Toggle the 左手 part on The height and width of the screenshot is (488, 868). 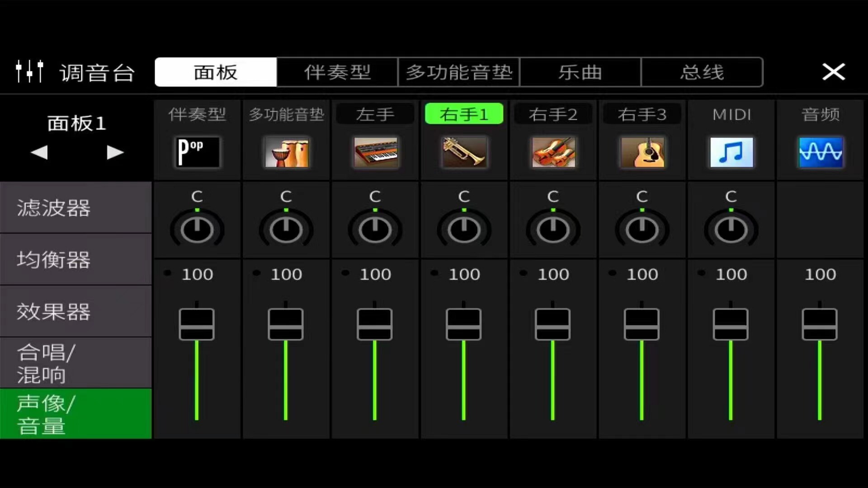coord(375,114)
